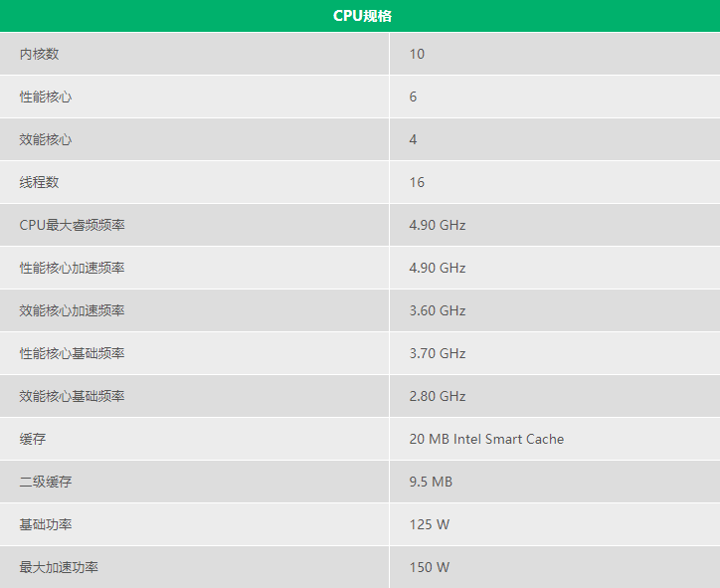This screenshot has height=588, width=720.
Task: Click the core count value 10
Action: 417,54
